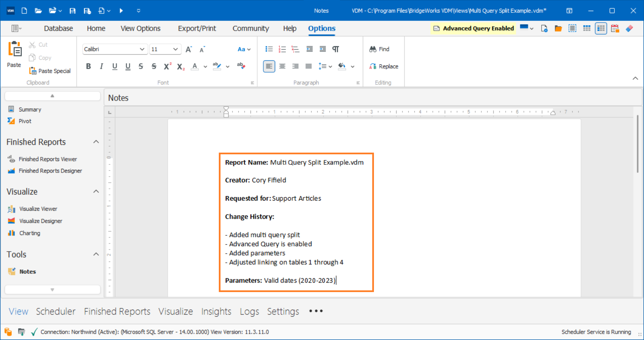Click the Open folder icon in title bar

click(x=38, y=11)
